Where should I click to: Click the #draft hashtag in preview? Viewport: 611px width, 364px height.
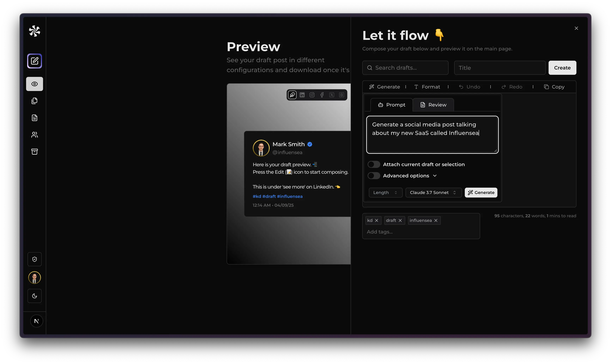point(269,196)
